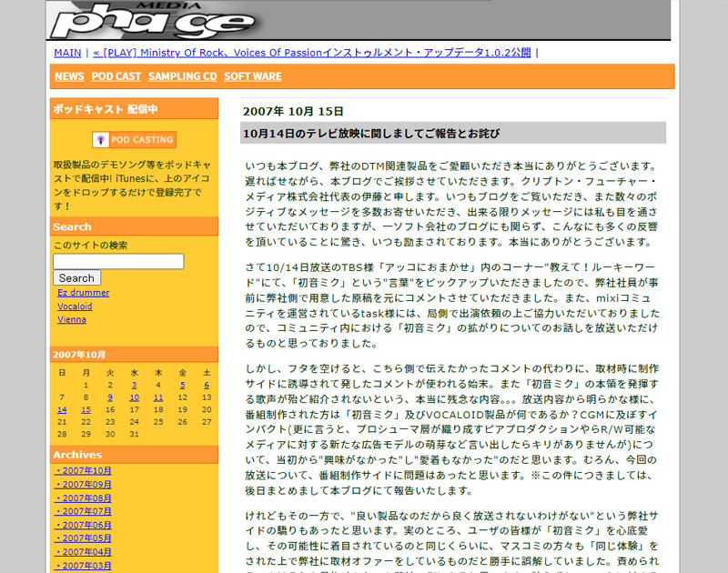Open calendar date 10
This screenshot has height=573, width=728.
(x=134, y=397)
